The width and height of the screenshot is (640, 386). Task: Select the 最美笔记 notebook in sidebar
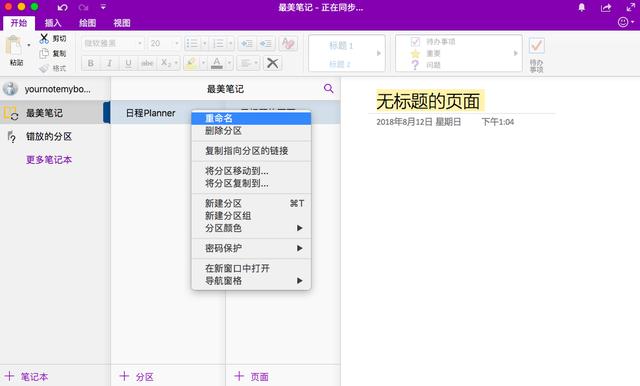[x=55, y=113]
